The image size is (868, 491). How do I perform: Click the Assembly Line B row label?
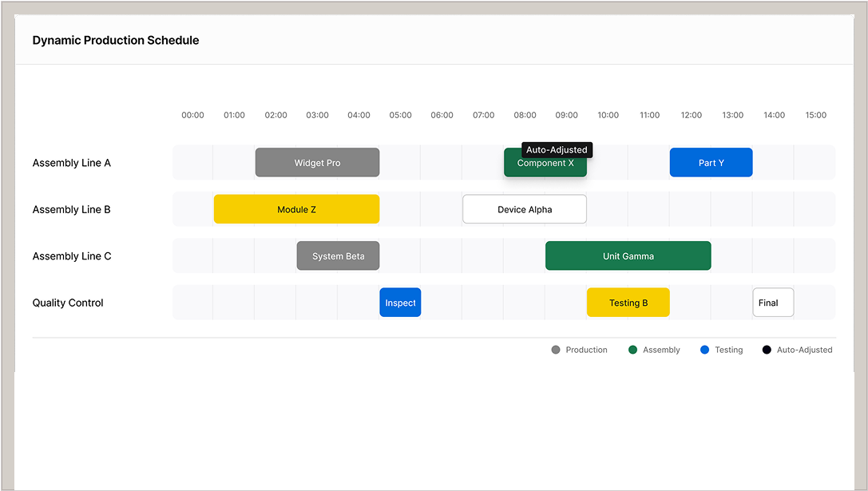pos(72,209)
